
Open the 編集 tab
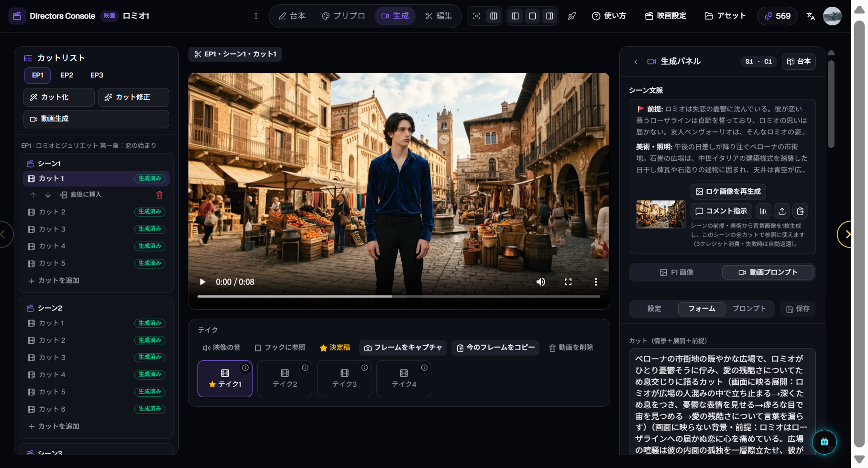pyautogui.click(x=439, y=16)
